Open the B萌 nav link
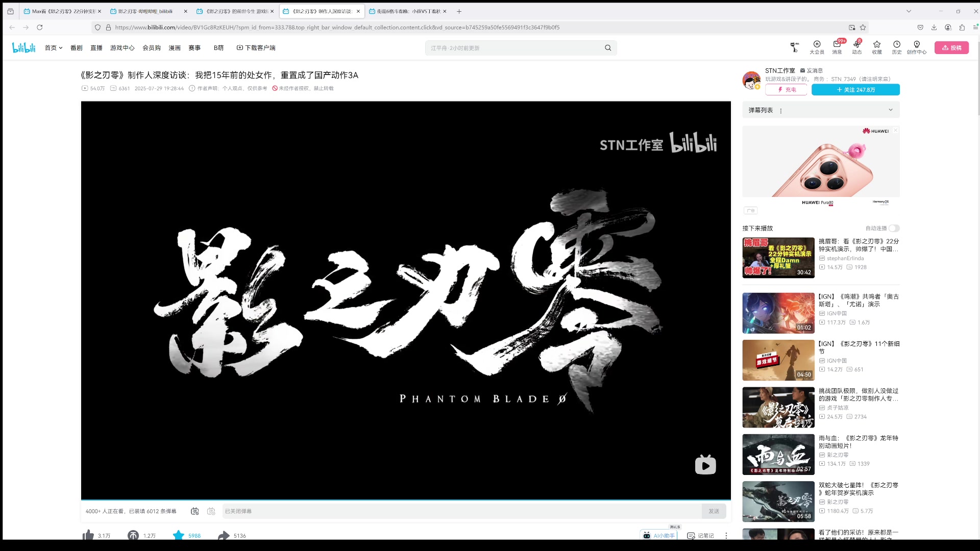This screenshot has height=551, width=980. (218, 47)
